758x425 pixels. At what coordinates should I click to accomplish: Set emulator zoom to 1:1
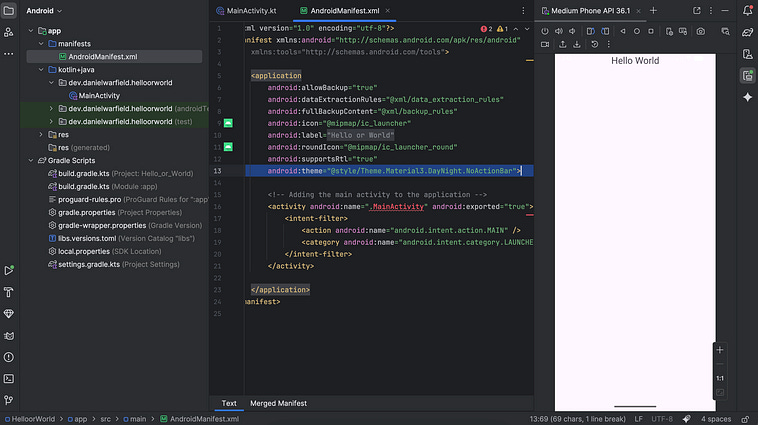pos(720,378)
